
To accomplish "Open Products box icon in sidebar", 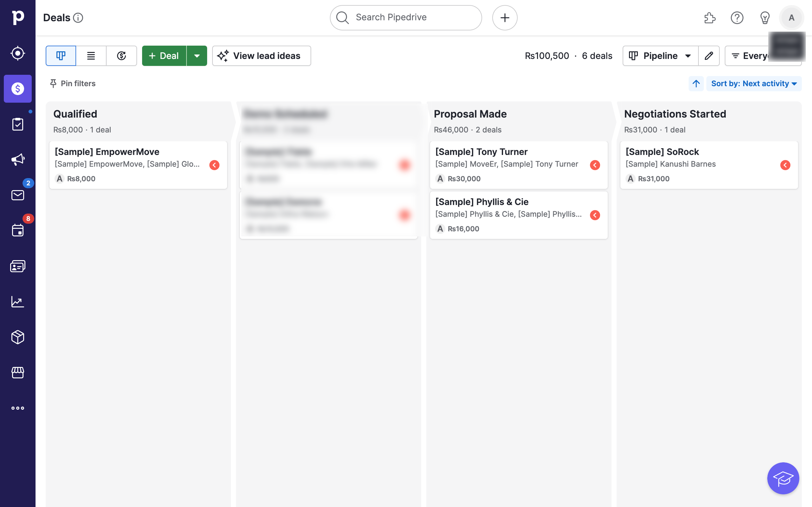I will 17,337.
